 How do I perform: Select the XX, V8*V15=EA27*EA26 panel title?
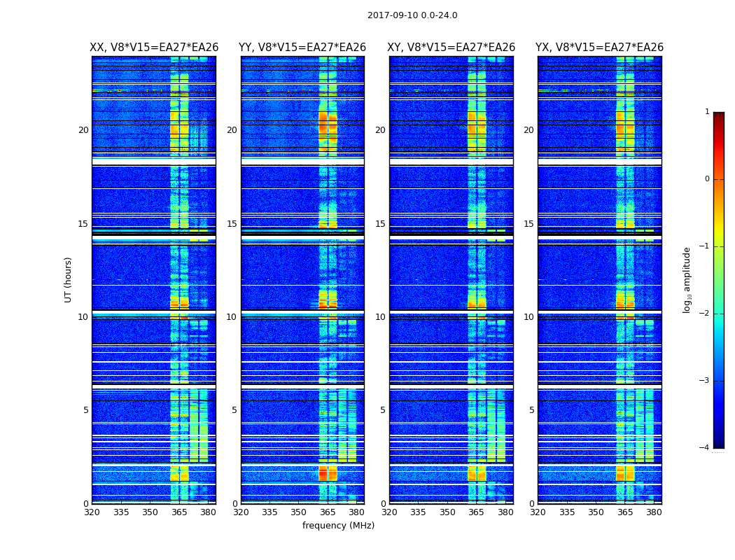pyautogui.click(x=154, y=48)
